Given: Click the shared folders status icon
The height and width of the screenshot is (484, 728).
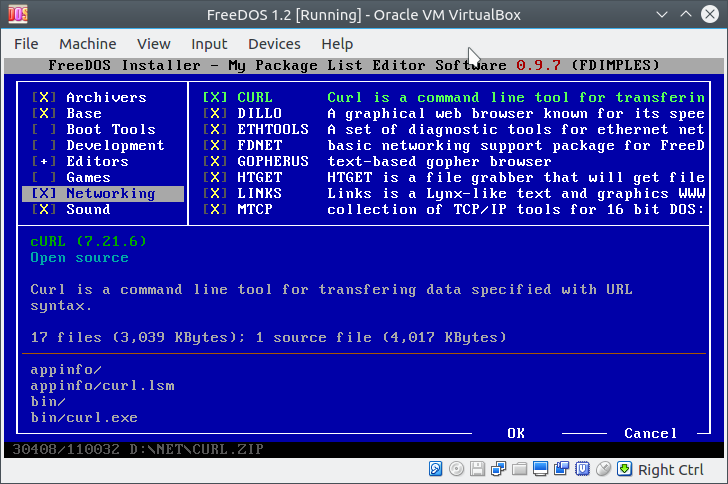Looking at the screenshot, I should point(520,469).
